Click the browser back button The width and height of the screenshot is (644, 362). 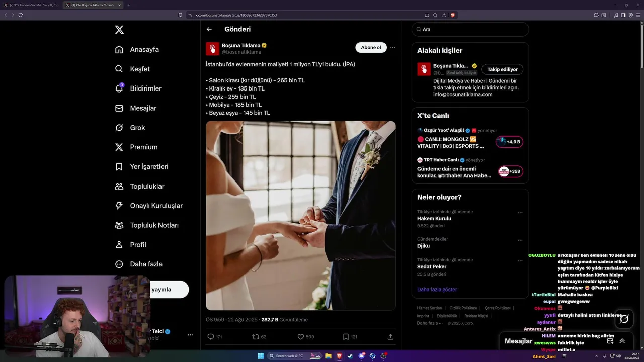pos(6,15)
